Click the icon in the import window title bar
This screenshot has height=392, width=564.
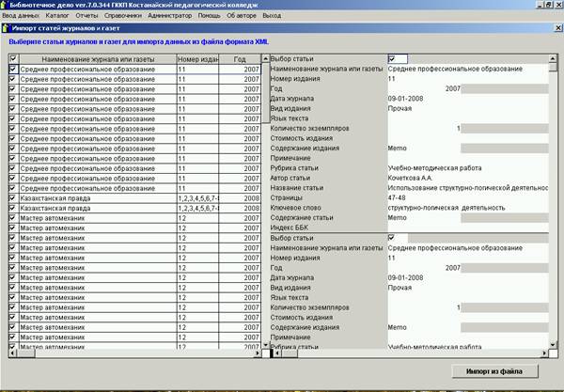(7, 27)
